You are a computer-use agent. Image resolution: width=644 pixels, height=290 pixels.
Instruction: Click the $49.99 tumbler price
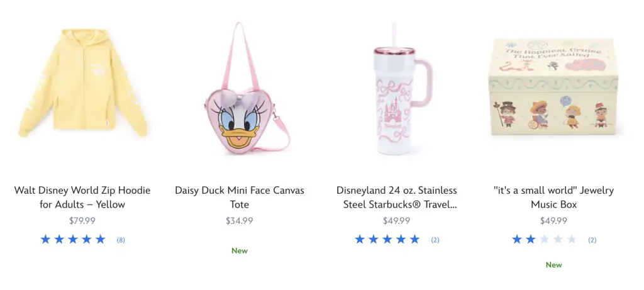pos(396,221)
